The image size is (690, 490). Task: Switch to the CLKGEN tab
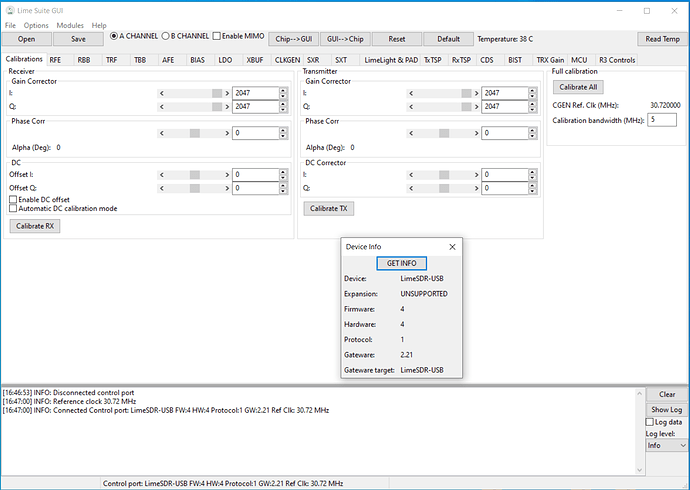tap(287, 60)
